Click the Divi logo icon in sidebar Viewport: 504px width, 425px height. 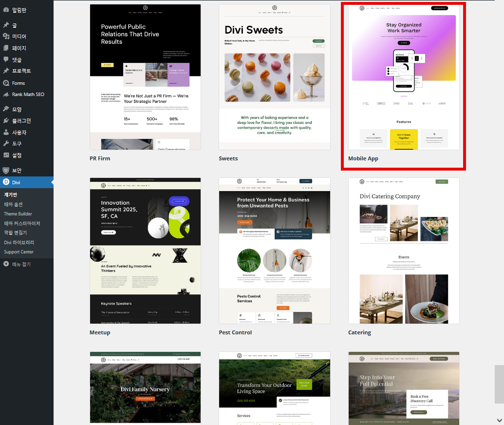(x=6, y=182)
